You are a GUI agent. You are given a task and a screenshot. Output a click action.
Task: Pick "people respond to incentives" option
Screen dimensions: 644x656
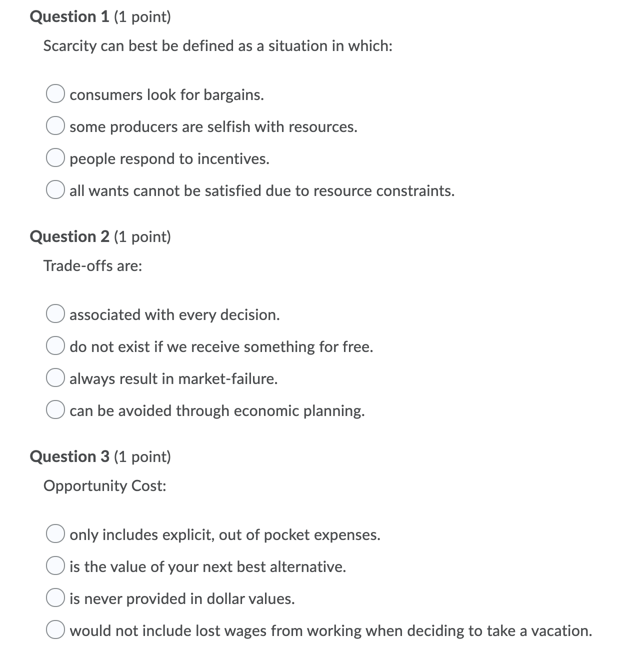coord(56,157)
